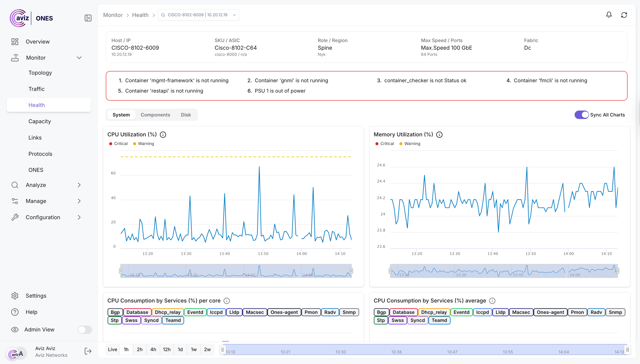This screenshot has height=364, width=640.
Task: Click the logout icon
Action: [x=88, y=351]
